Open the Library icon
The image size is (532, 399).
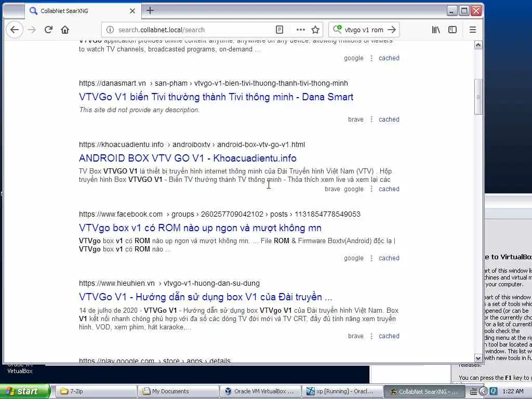click(x=436, y=30)
